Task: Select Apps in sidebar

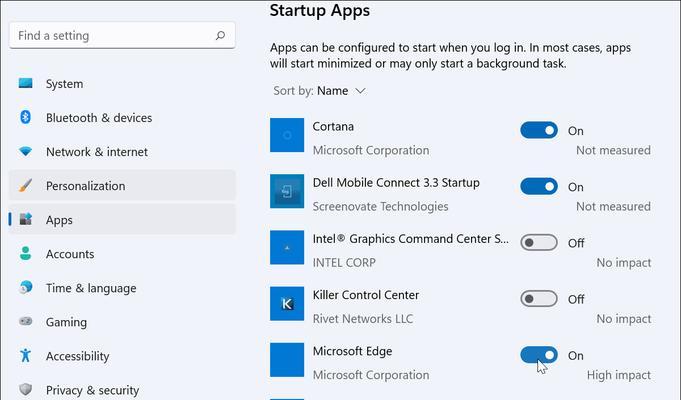Action: (x=122, y=219)
